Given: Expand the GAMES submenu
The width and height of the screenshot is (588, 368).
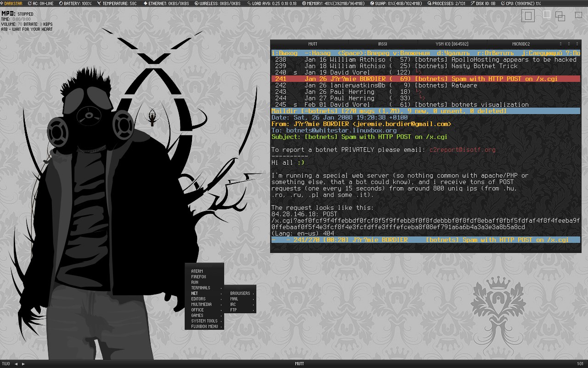Looking at the screenshot, I should [x=205, y=316].
